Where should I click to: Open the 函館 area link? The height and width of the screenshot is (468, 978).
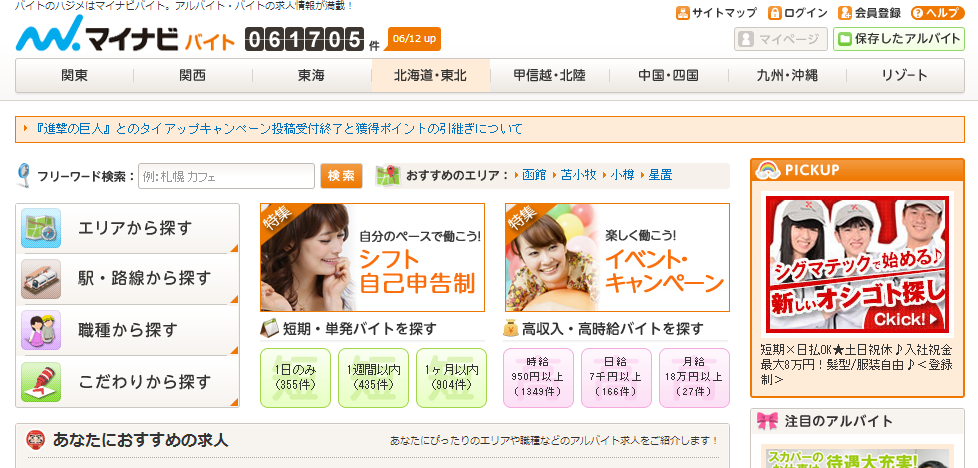[x=534, y=175]
